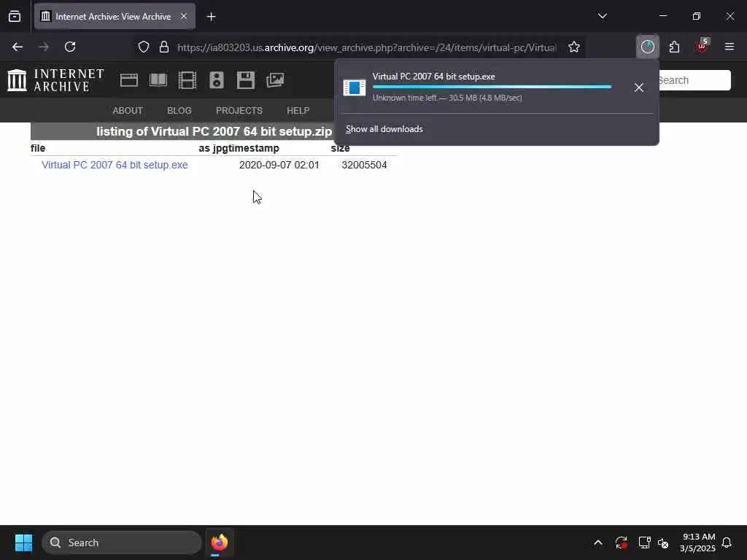Screen dimensions: 747x560
Task: Click the sync status tray icon
Action: [622, 542]
